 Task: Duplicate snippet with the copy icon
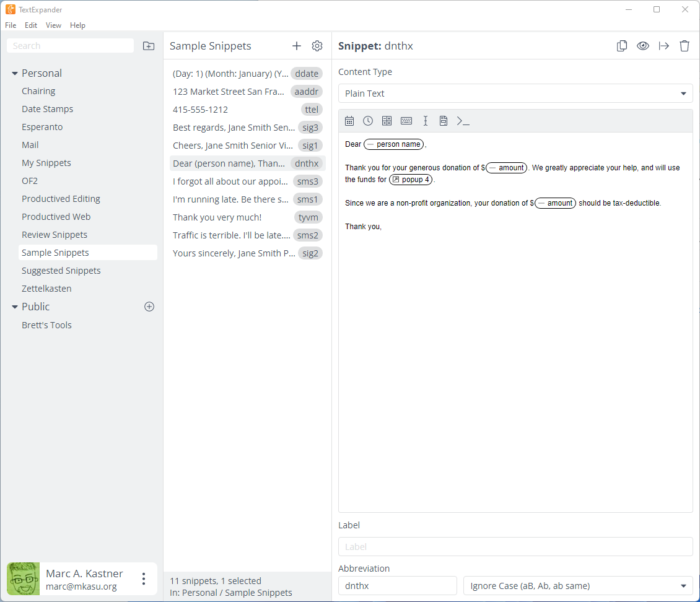622,46
